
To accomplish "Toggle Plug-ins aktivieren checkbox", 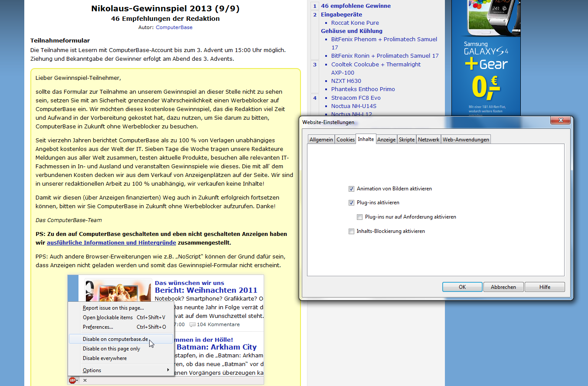I will pos(351,203).
